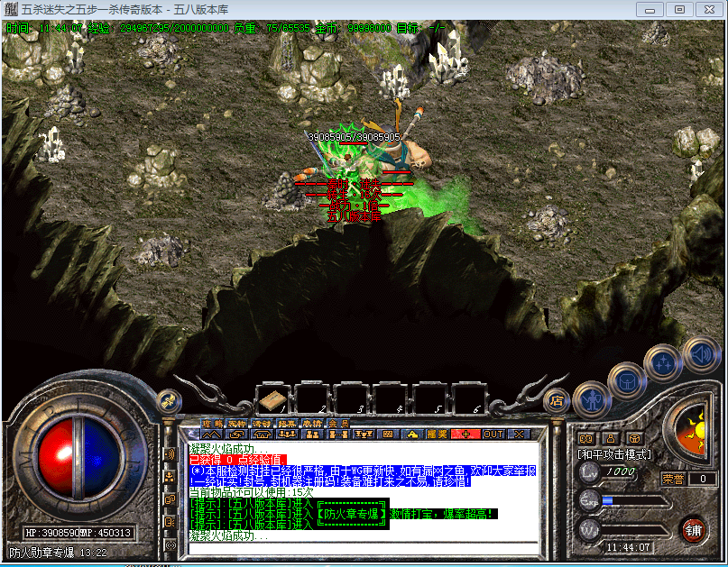
Task: Use the scroll item in belt slot 1
Action: 272,400
